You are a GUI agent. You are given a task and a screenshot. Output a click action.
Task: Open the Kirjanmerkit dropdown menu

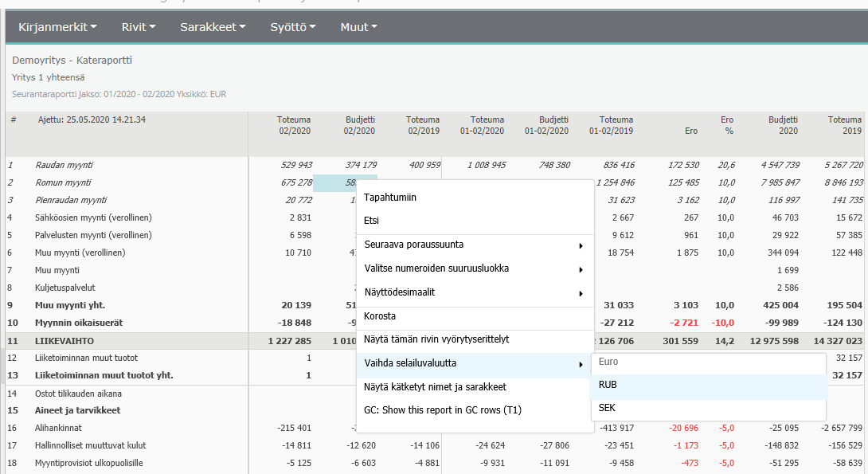pos(57,27)
